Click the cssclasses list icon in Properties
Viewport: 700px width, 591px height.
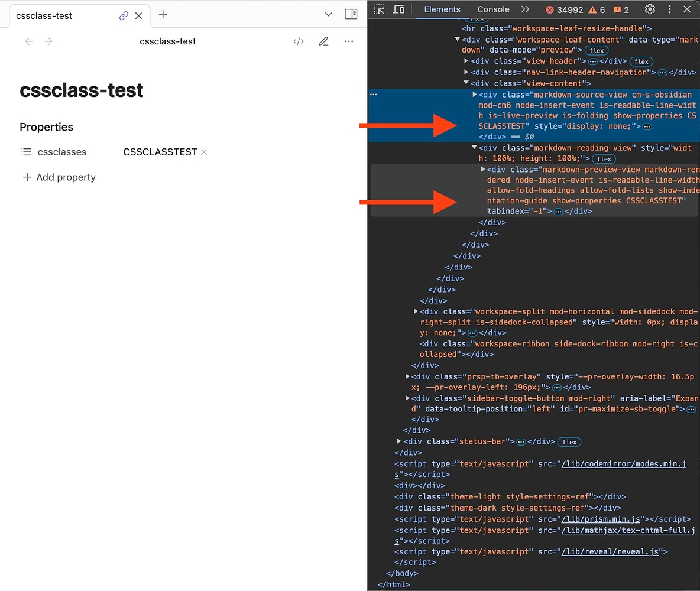tap(26, 152)
